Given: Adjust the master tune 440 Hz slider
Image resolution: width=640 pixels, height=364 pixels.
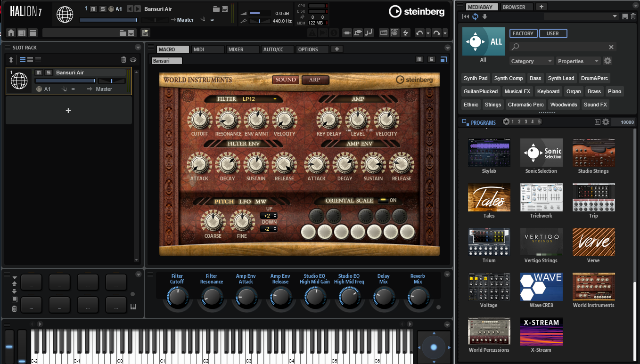Looking at the screenshot, I should tap(261, 21).
